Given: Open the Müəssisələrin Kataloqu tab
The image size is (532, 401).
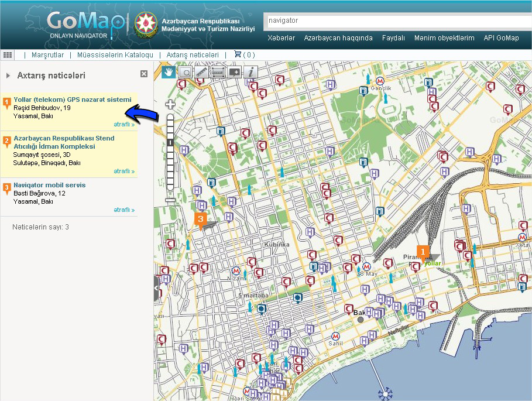Looking at the screenshot, I should pyautogui.click(x=115, y=54).
